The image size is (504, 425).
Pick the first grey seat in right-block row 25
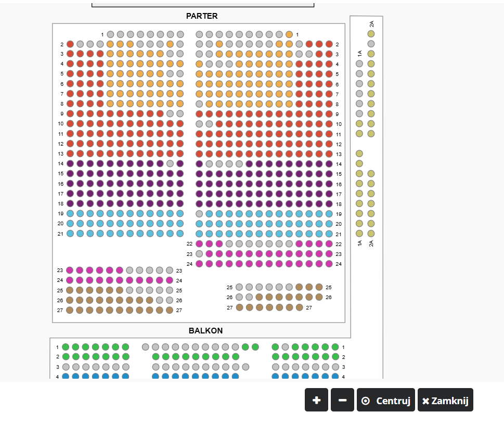click(239, 287)
